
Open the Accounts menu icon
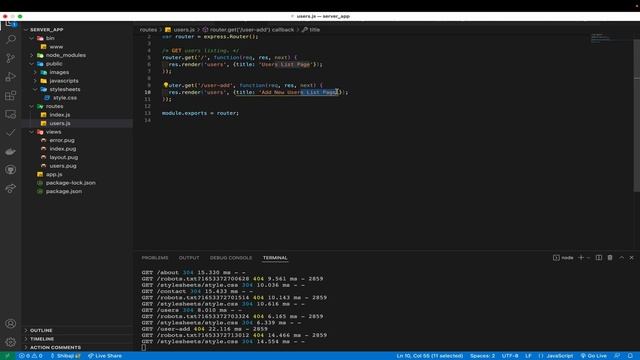click(11, 324)
